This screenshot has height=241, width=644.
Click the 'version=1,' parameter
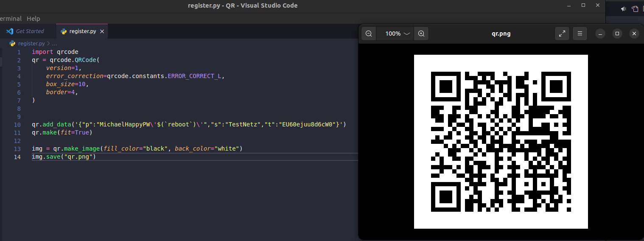point(64,68)
